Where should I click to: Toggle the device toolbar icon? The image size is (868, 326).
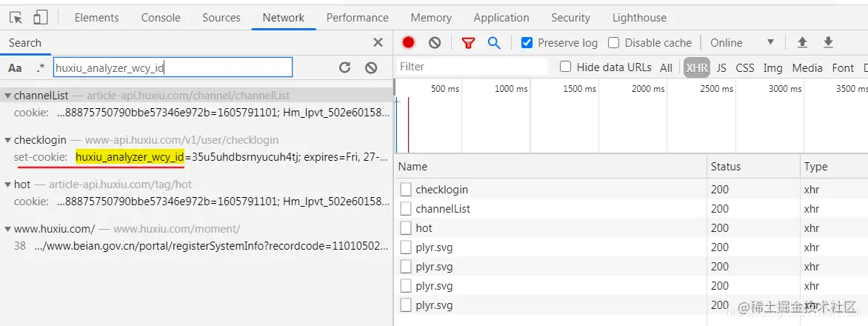[x=40, y=18]
